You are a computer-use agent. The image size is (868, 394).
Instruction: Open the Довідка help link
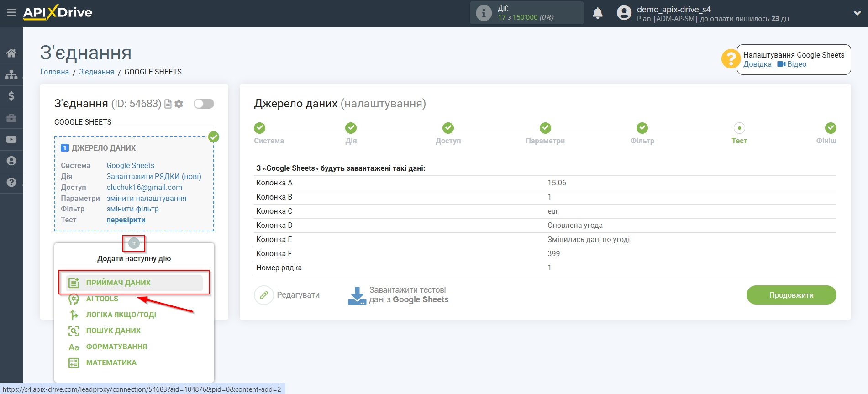point(757,64)
